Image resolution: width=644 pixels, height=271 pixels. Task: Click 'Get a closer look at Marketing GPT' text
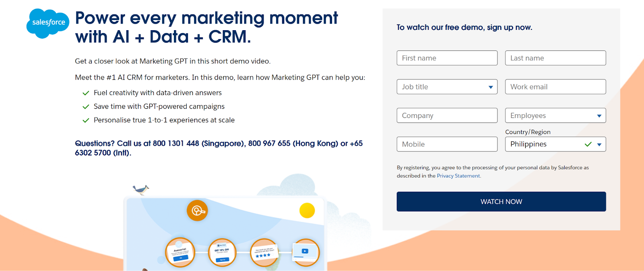173,61
